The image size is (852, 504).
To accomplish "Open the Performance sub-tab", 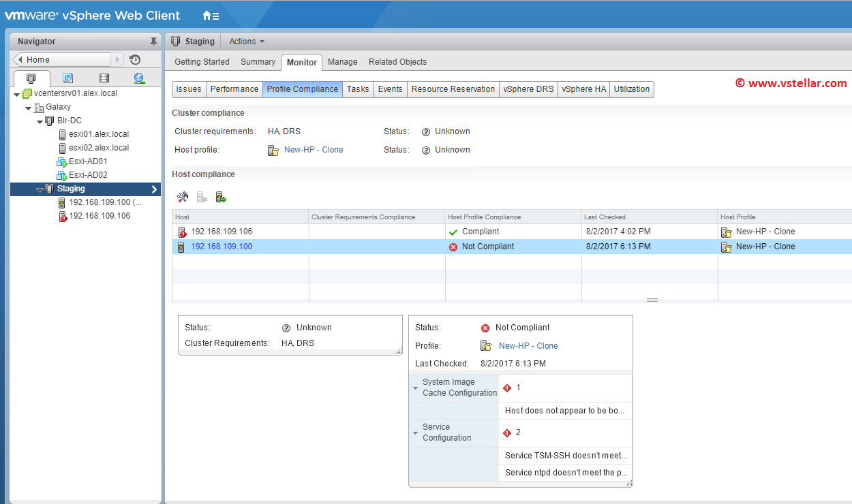I will (x=234, y=89).
